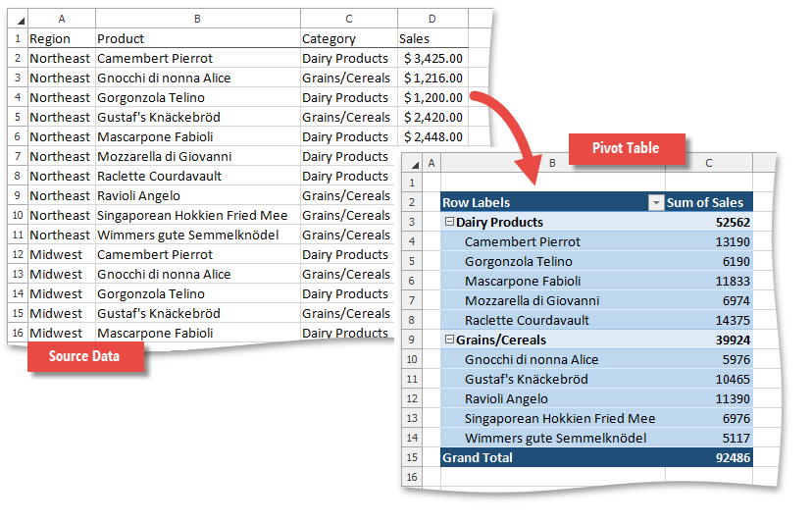
Task: Select column A header in source data
Action: coord(62,20)
